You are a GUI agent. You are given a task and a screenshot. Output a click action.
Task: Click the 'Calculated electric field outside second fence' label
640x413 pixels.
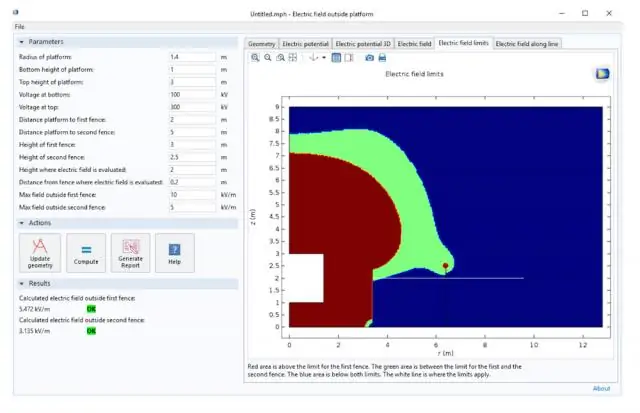click(82, 320)
